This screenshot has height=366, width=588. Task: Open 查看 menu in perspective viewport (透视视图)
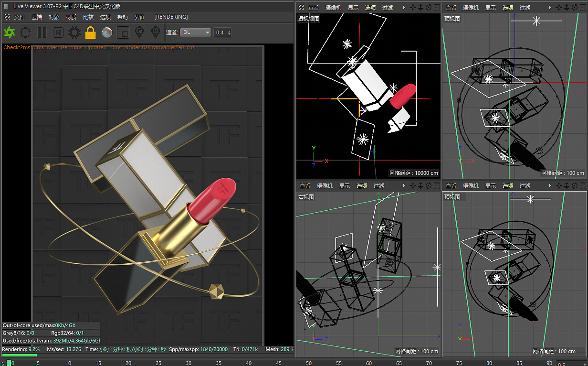[314, 8]
